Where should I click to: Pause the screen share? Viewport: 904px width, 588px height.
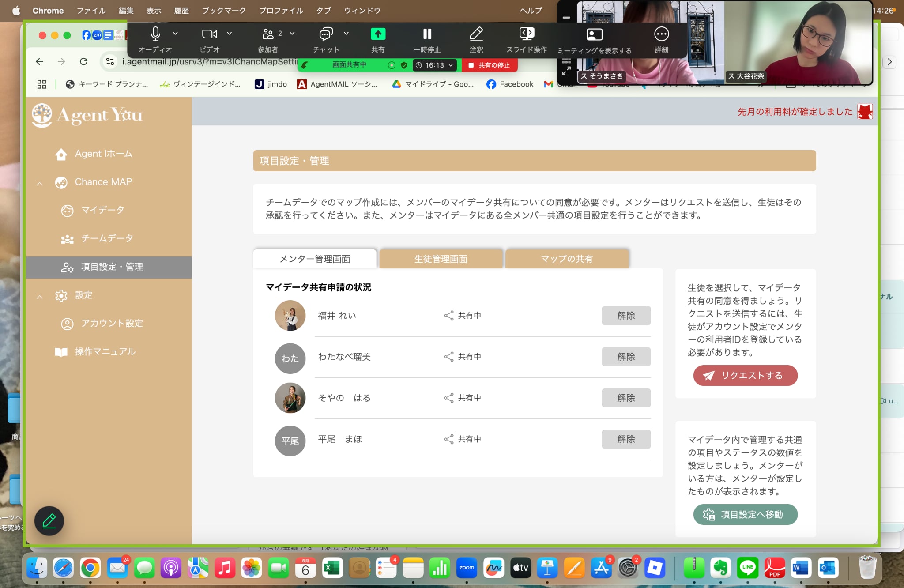point(427,34)
